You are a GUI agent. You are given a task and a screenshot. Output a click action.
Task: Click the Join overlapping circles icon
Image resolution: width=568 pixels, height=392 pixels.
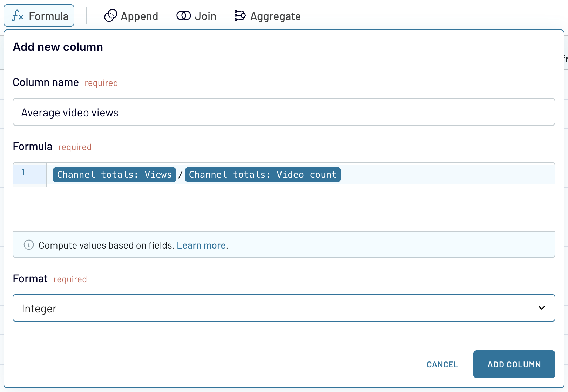183,16
